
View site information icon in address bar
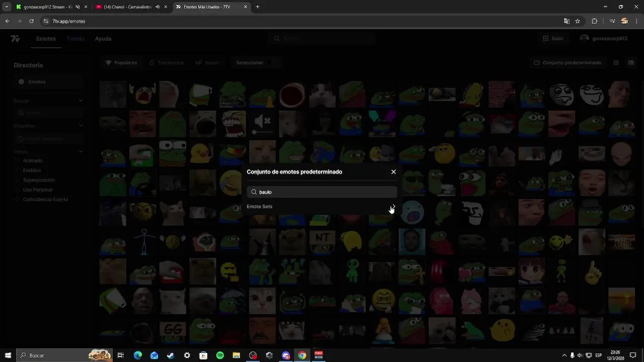point(46,21)
